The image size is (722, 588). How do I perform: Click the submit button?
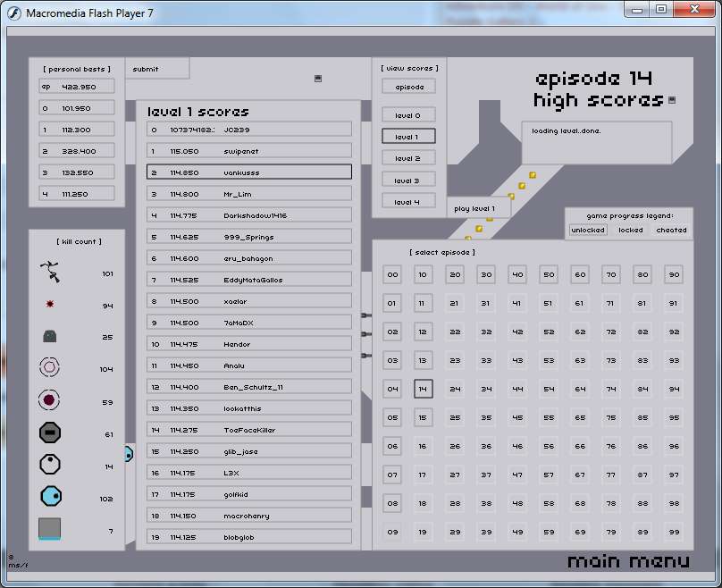tap(147, 69)
